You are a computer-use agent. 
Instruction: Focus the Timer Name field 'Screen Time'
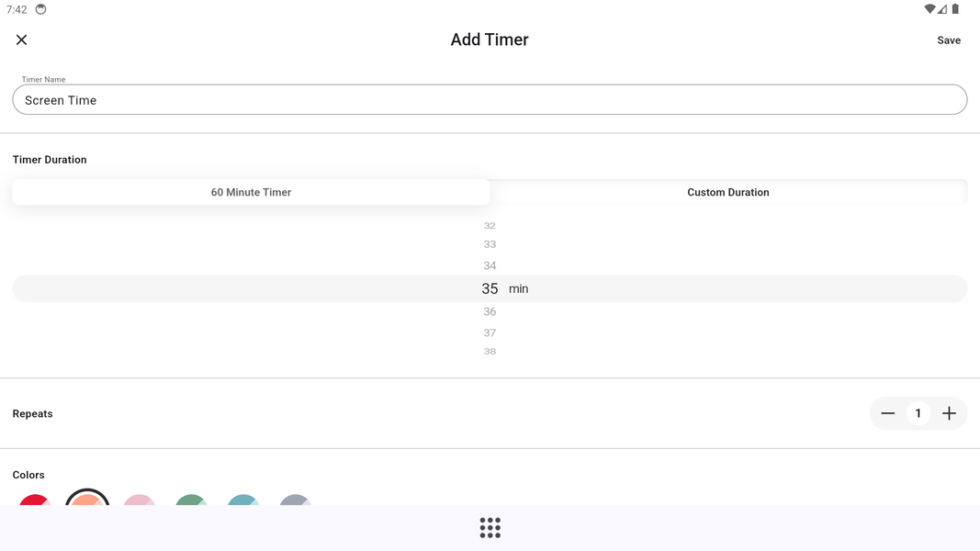pos(490,100)
